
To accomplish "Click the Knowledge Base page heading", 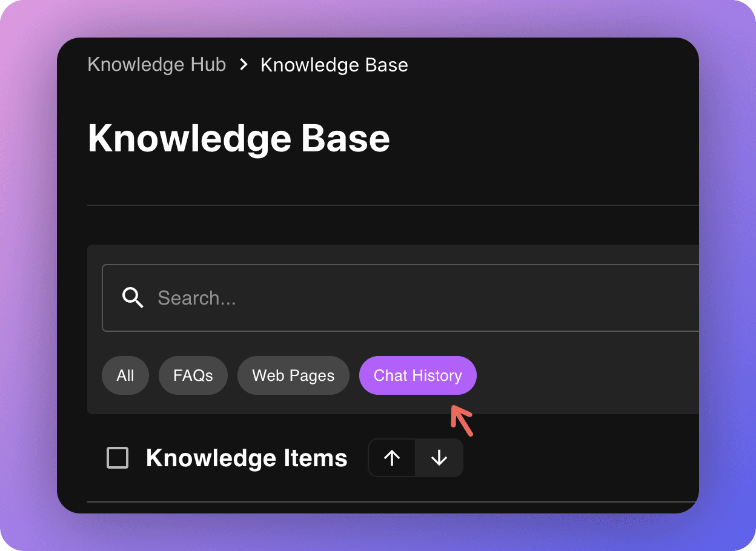I will 239,139.
